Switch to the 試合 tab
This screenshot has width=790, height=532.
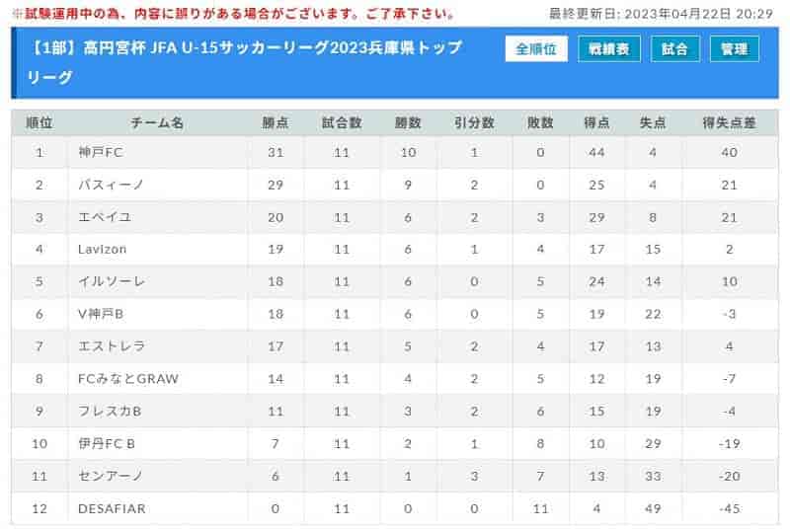[x=674, y=49]
